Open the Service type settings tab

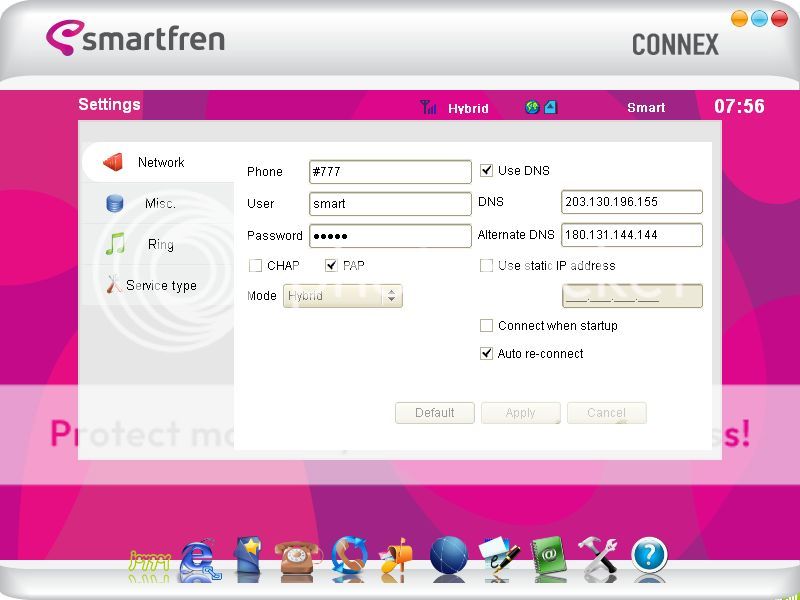(x=160, y=285)
